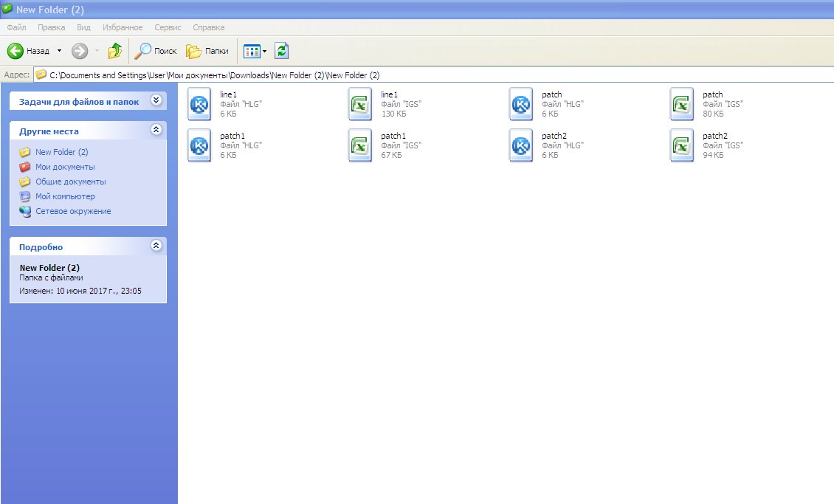This screenshot has height=504, width=834.
Task: Click file name patch of the 80 КБ file
Action: click(x=713, y=94)
